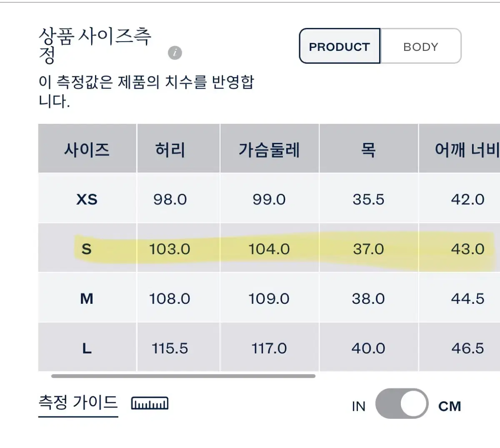Select the highlighted S size row

pos(269,248)
